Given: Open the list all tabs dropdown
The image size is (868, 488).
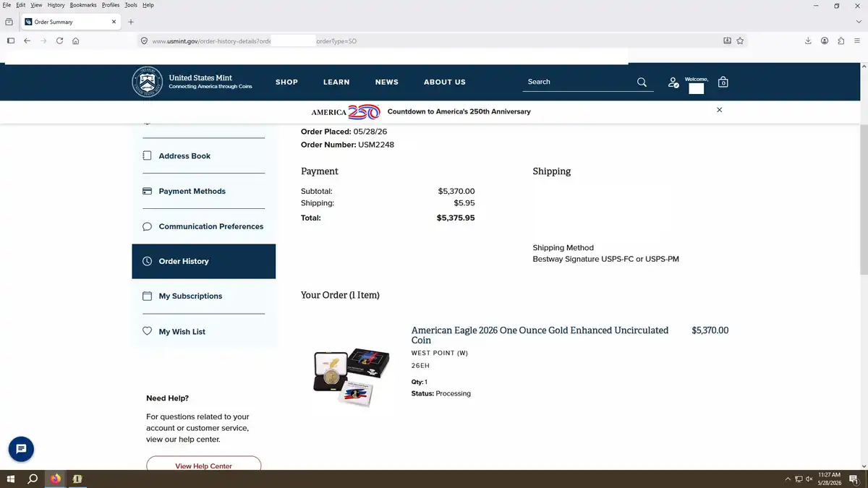Looking at the screenshot, I should coord(858,22).
